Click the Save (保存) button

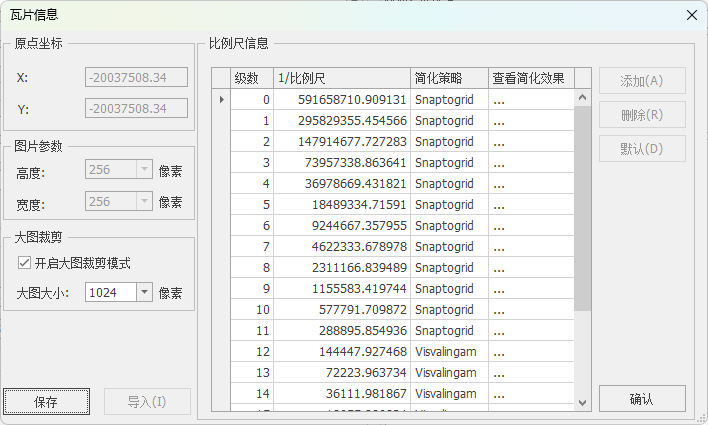click(x=46, y=402)
